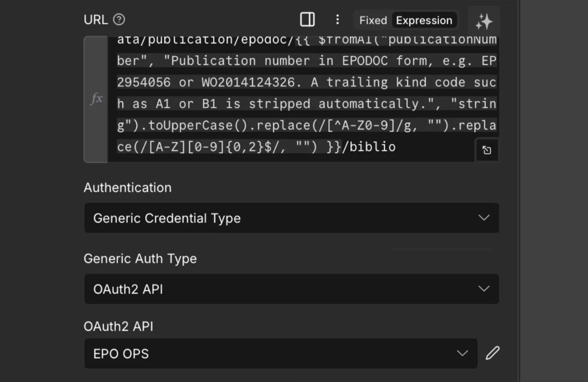Switch URL field to Fixed mode
This screenshot has width=588, height=382.
click(372, 20)
